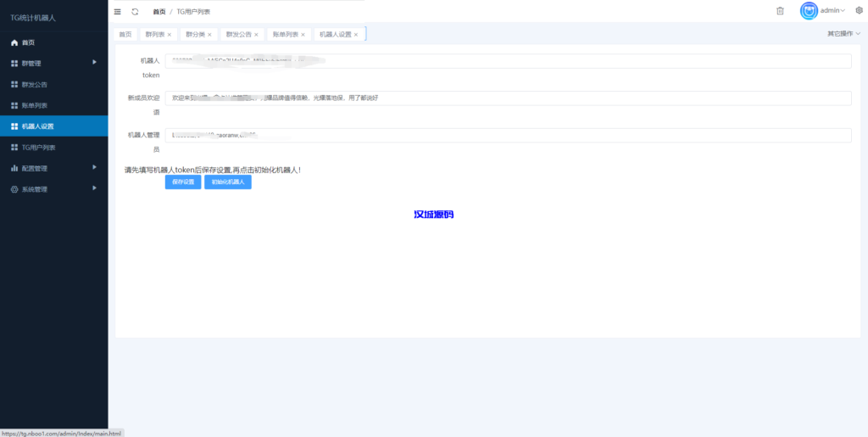Switch to the 群发公告 tab

click(238, 35)
